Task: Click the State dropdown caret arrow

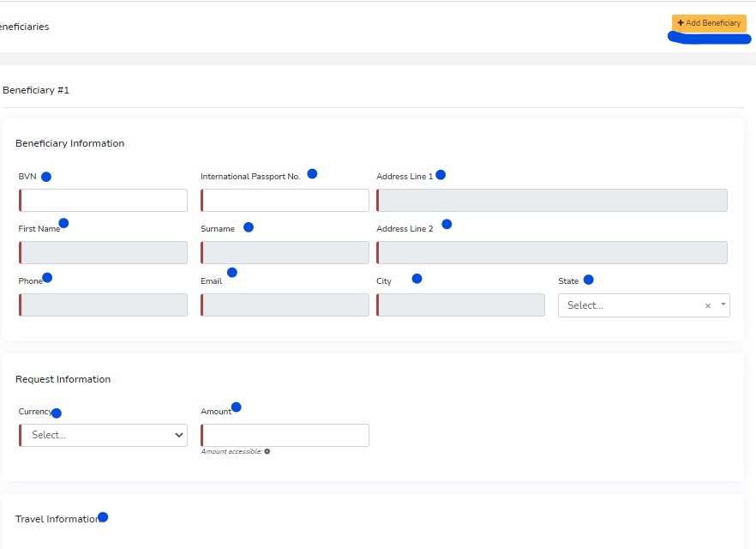Action: pyautogui.click(x=723, y=304)
